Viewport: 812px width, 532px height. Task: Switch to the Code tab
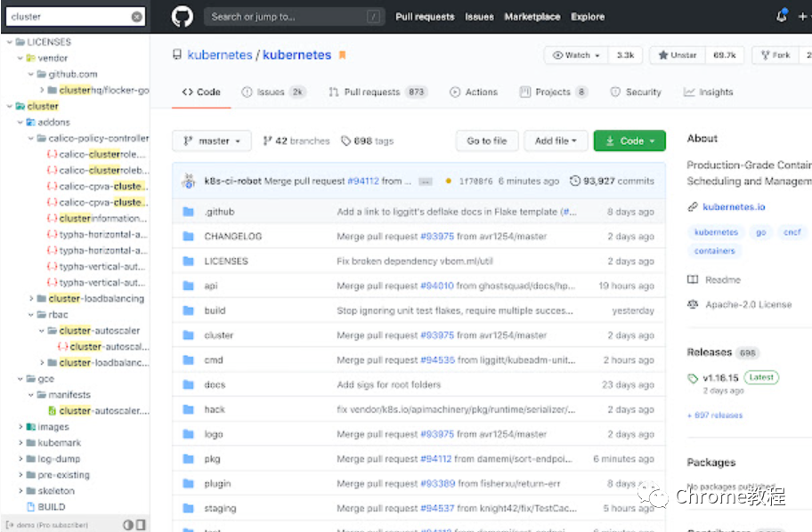click(201, 93)
